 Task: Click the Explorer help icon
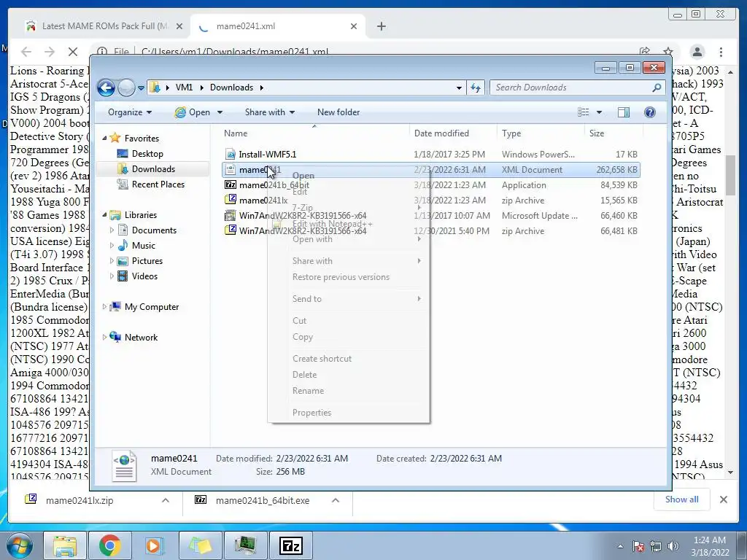pyautogui.click(x=649, y=112)
